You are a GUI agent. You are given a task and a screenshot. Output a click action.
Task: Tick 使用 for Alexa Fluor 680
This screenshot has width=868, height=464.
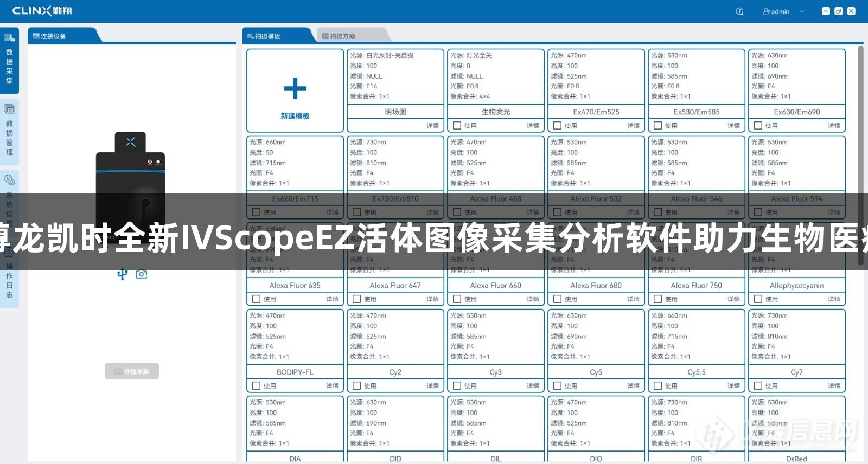(x=558, y=299)
